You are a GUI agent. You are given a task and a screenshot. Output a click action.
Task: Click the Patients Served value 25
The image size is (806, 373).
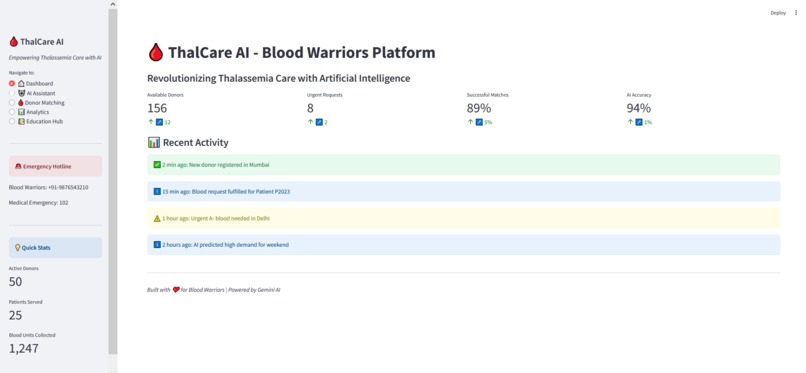[15, 315]
